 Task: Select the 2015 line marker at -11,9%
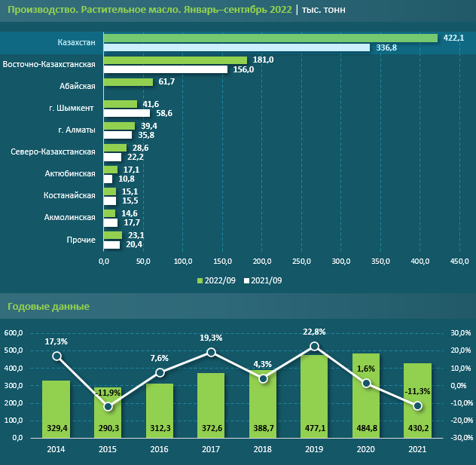(108, 406)
